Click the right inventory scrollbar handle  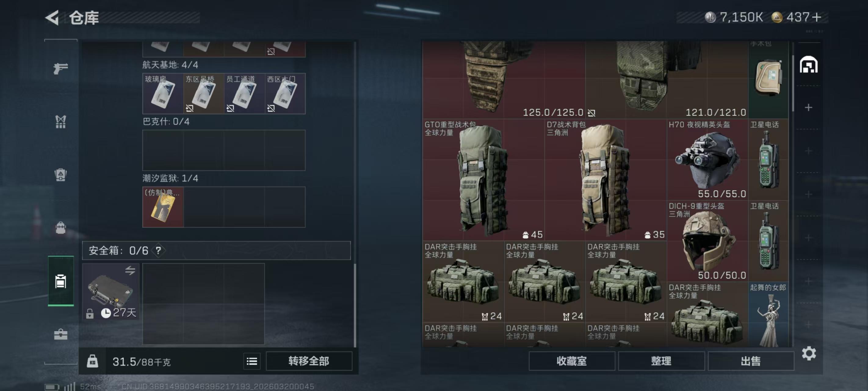tap(793, 84)
